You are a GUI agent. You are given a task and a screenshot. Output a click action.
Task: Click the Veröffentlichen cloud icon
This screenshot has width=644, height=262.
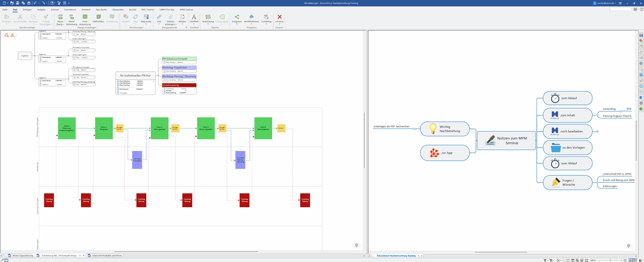pos(251,19)
